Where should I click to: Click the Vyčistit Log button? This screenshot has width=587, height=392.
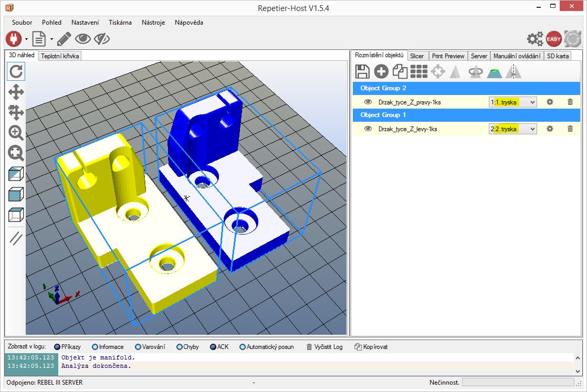pos(324,347)
